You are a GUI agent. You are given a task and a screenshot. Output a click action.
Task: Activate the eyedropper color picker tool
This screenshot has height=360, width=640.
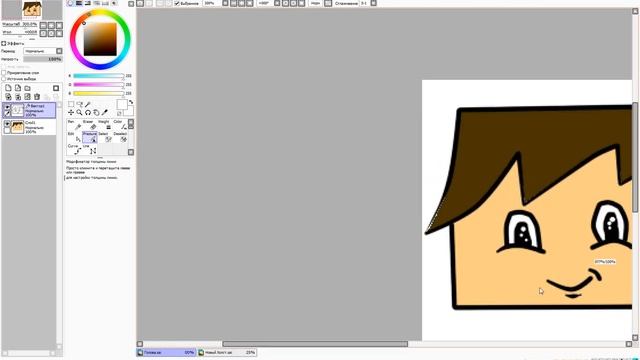(x=105, y=112)
